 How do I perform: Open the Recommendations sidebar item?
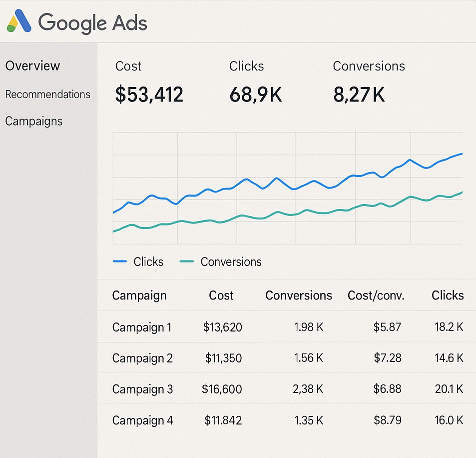tap(47, 94)
